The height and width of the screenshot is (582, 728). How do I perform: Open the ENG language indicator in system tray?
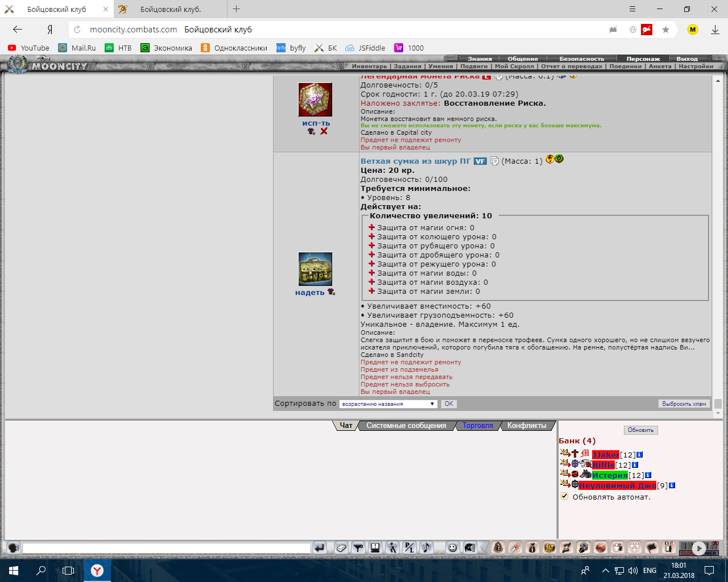pyautogui.click(x=650, y=571)
